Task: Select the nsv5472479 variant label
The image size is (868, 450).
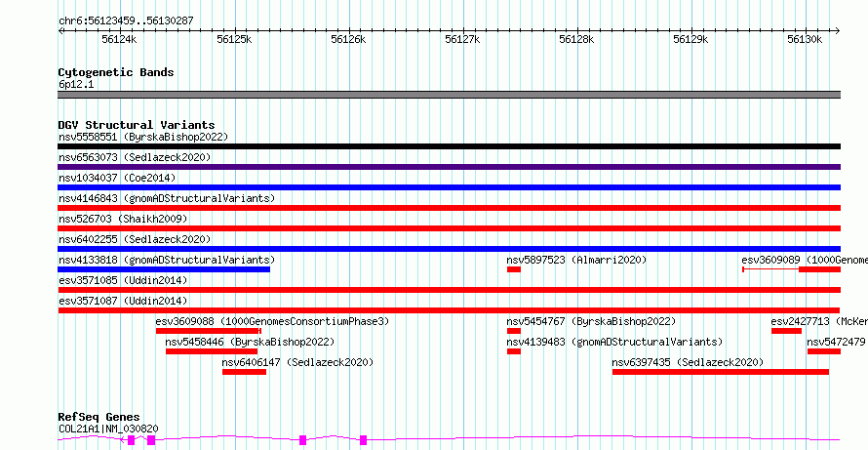Action: click(x=836, y=342)
